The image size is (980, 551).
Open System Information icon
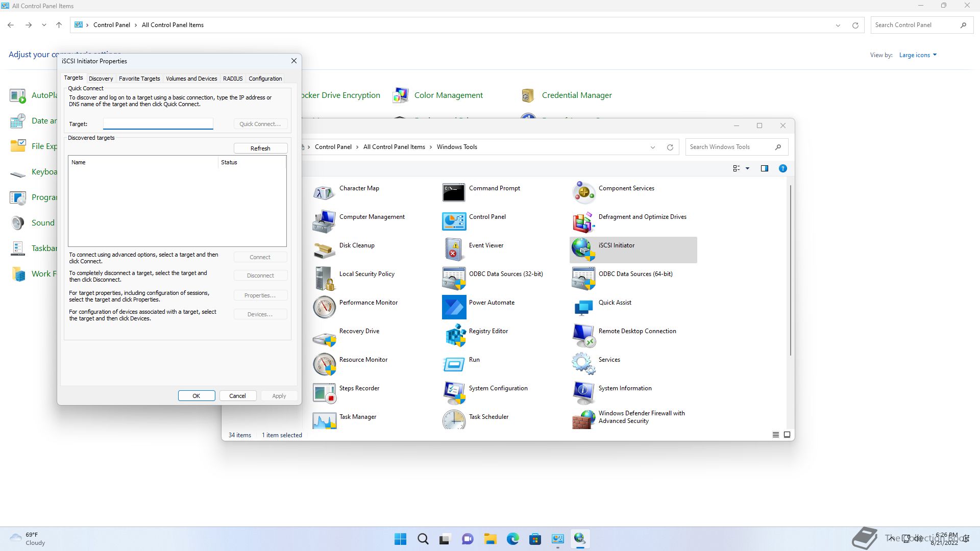click(583, 393)
